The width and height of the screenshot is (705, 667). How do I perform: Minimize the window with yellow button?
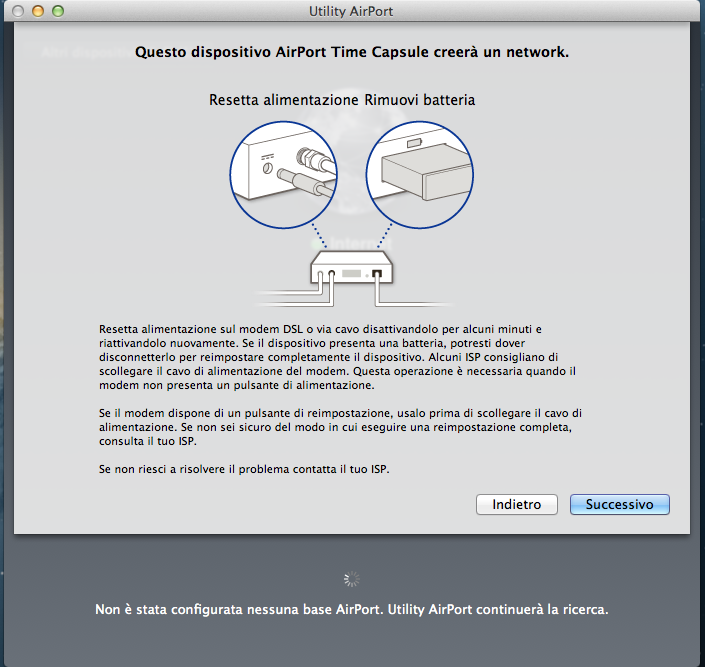pyautogui.click(x=38, y=11)
